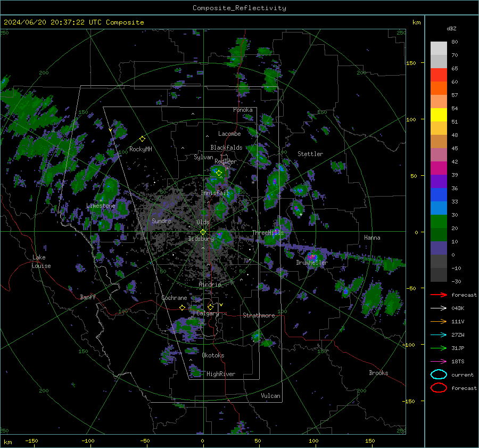Pick the purple 36–39 dBZ swatch
The height and width of the screenshot is (448, 479).
[439, 181]
